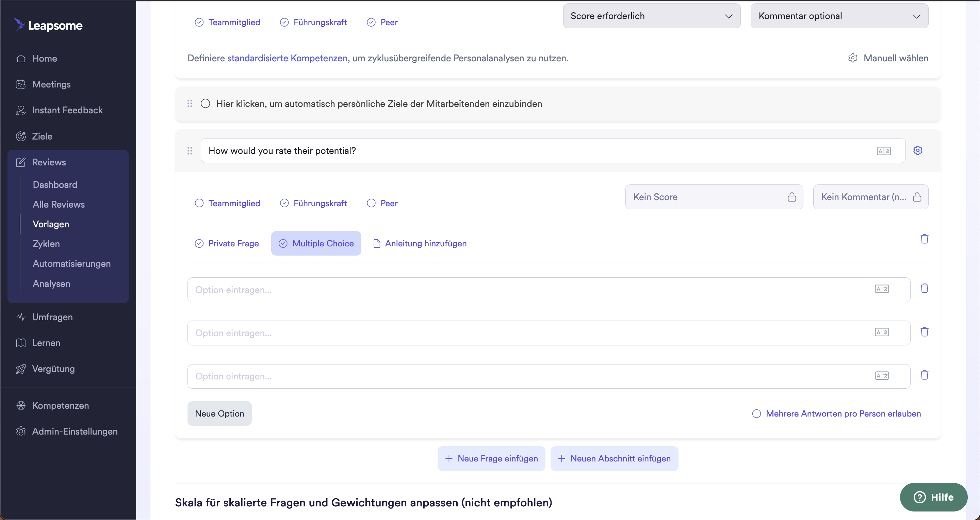
Task: Click the Meetings calendar icon
Action: (21, 84)
